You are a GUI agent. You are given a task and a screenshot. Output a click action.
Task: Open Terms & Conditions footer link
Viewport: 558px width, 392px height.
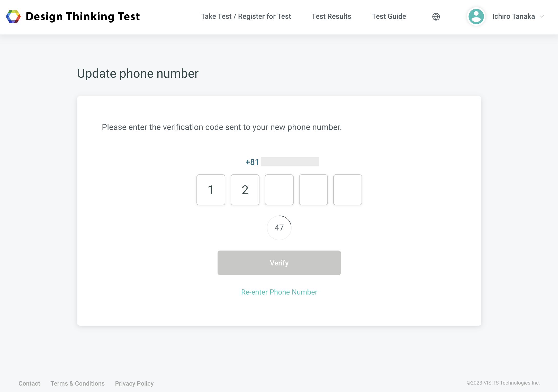point(77,384)
